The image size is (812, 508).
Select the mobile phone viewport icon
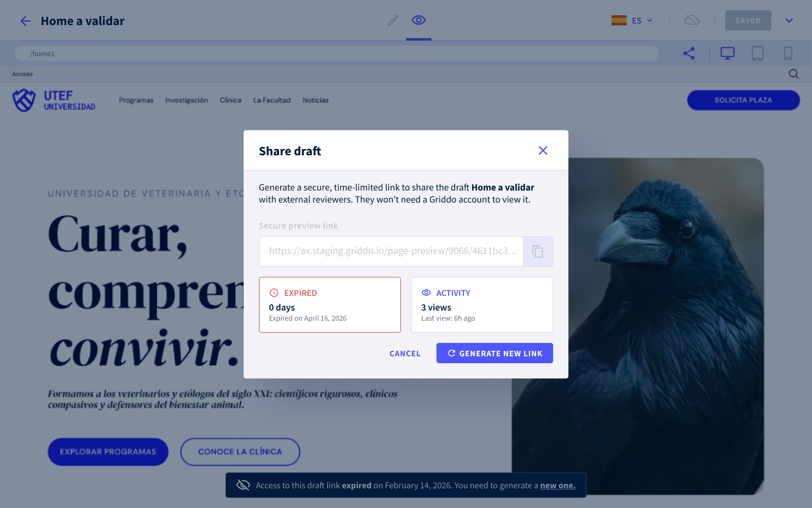click(788, 53)
